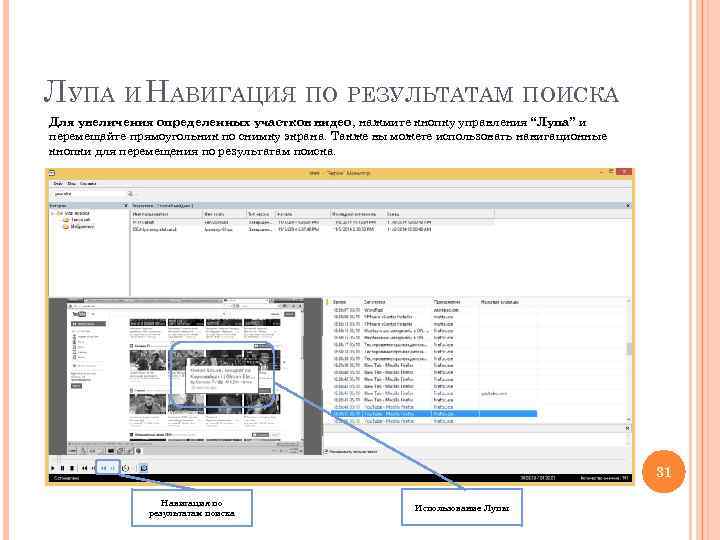Click the search icon beside the search field

click(x=130, y=194)
